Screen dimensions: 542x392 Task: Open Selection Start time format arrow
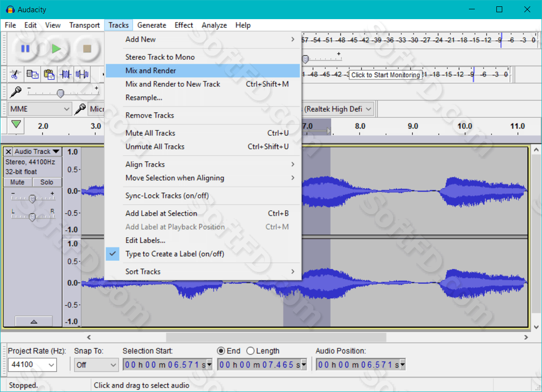[x=209, y=365]
